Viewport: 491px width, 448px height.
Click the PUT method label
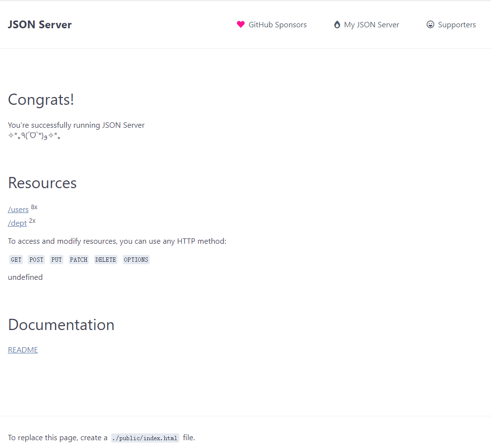pos(57,259)
